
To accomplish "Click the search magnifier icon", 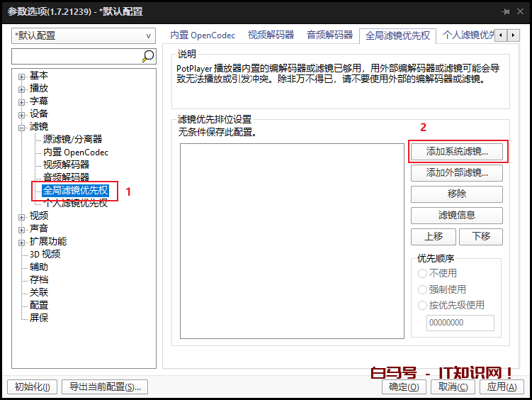I will pyautogui.click(x=148, y=56).
